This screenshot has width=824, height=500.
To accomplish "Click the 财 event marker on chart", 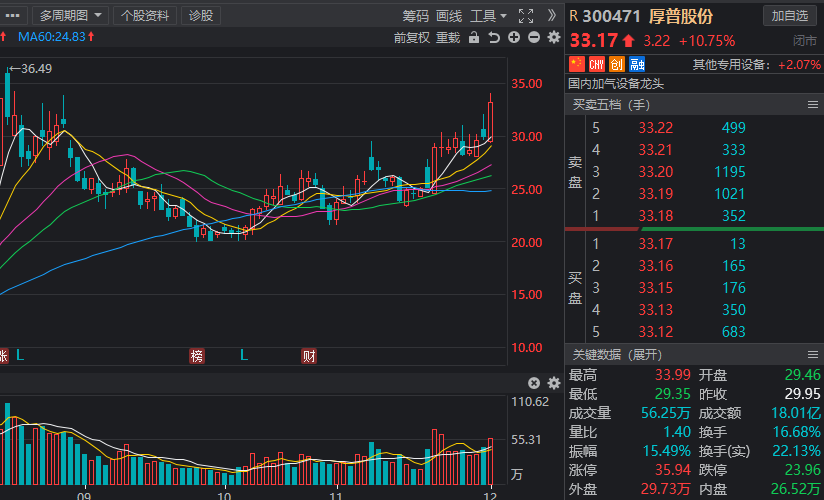I will tap(309, 355).
